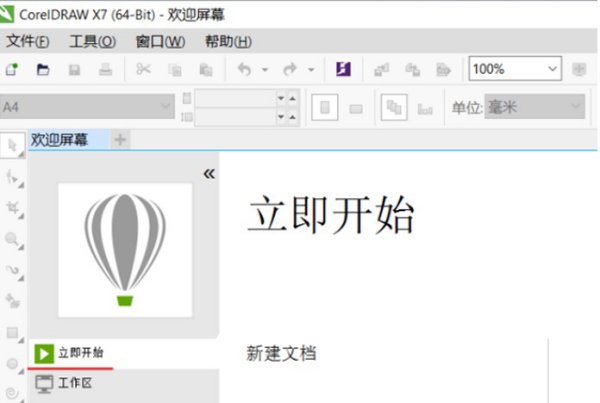Open the 帮助(H) menu
The image size is (600, 403).
pos(228,41)
